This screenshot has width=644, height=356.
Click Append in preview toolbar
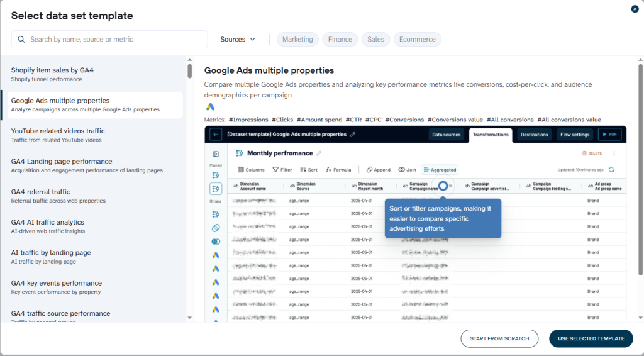[x=378, y=170]
